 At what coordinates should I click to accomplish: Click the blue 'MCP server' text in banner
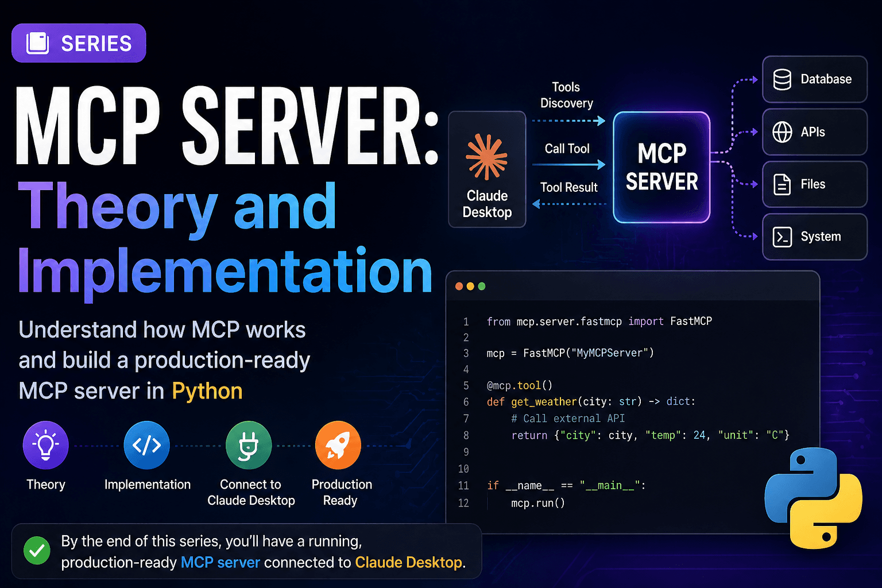tap(220, 563)
